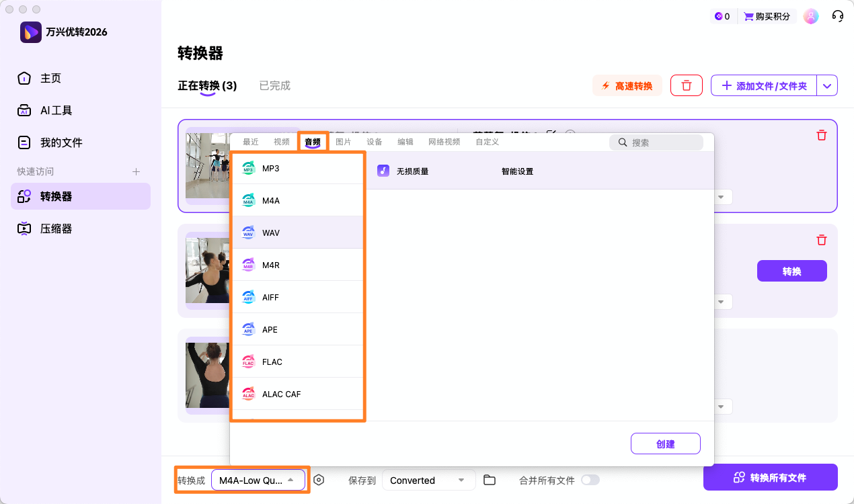Click the trash icon to clear tasks

686,85
